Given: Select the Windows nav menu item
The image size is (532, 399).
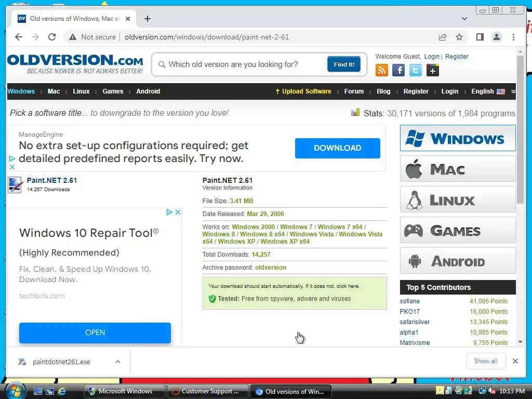Looking at the screenshot, I should point(21,91).
